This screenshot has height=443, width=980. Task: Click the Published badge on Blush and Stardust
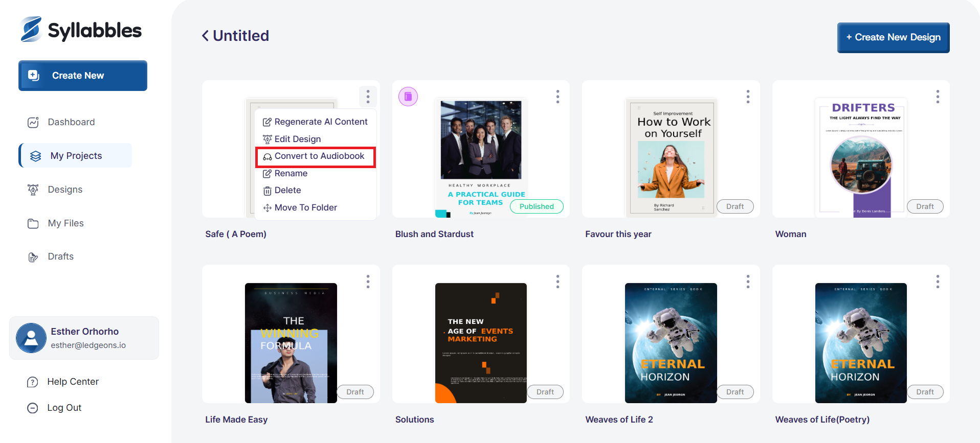pyautogui.click(x=537, y=206)
